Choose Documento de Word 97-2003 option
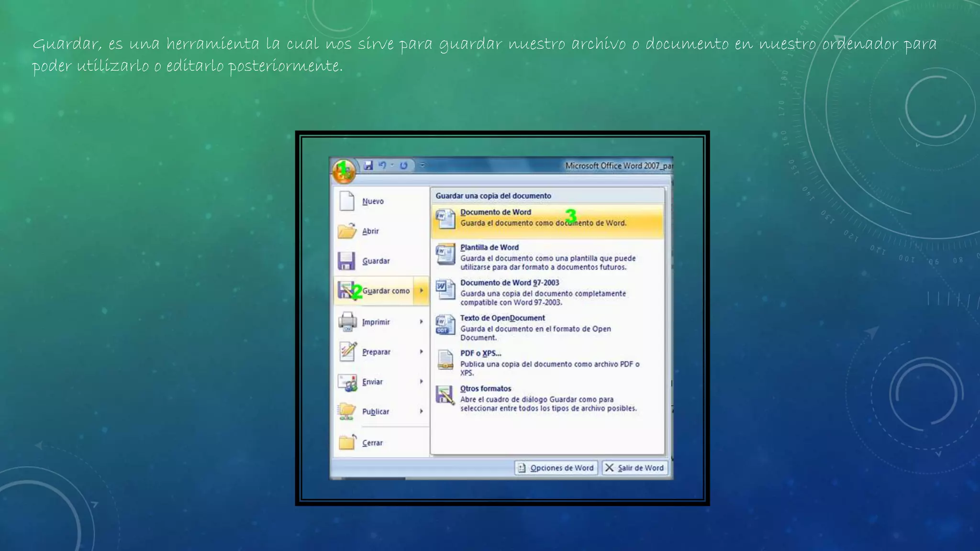This screenshot has width=980, height=551. tap(547, 292)
